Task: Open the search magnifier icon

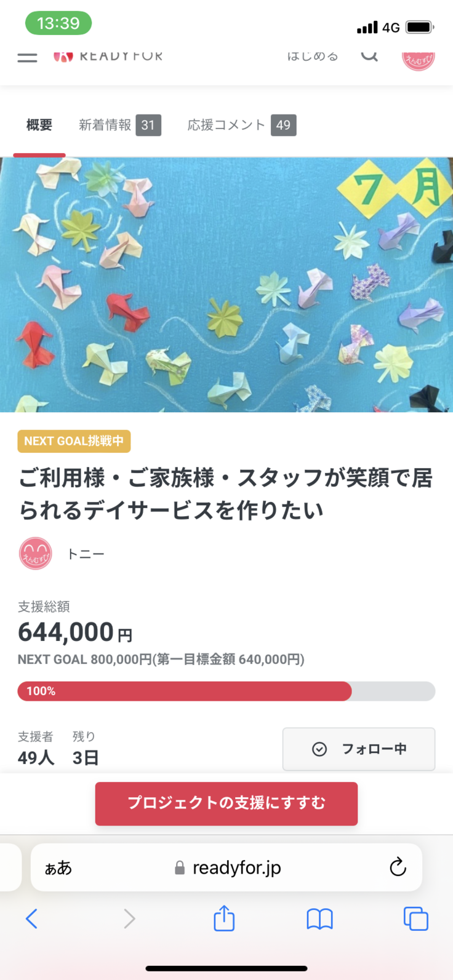Action: pos(369,57)
